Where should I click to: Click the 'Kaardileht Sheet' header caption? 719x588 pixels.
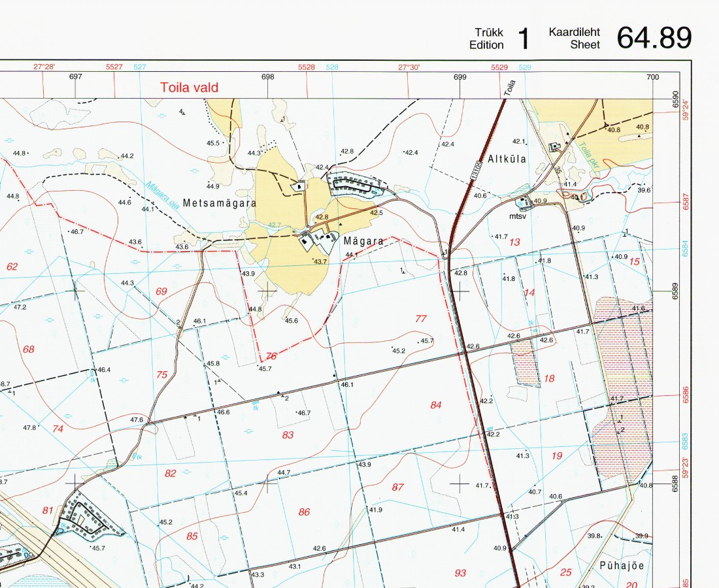575,39
